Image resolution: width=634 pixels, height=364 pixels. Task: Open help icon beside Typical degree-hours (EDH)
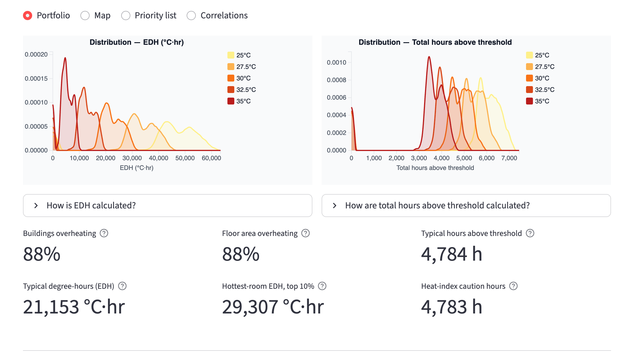tap(122, 286)
